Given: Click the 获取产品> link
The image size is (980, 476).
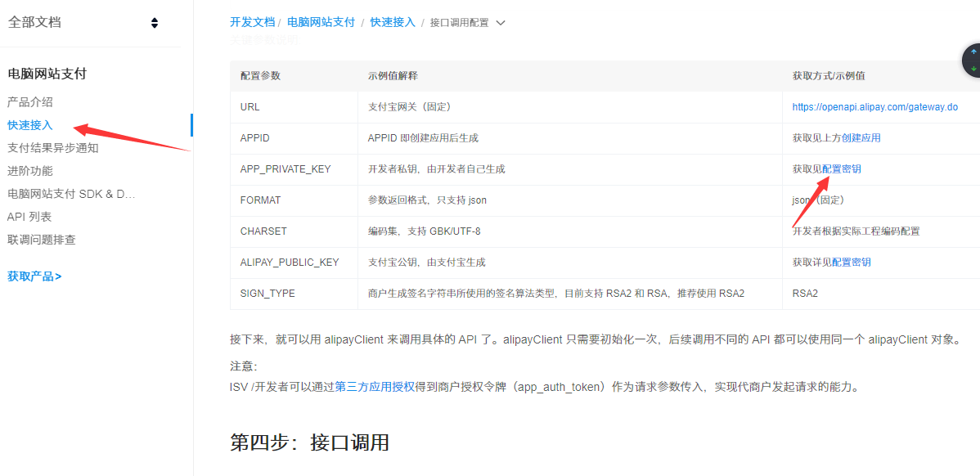Looking at the screenshot, I should (x=34, y=276).
